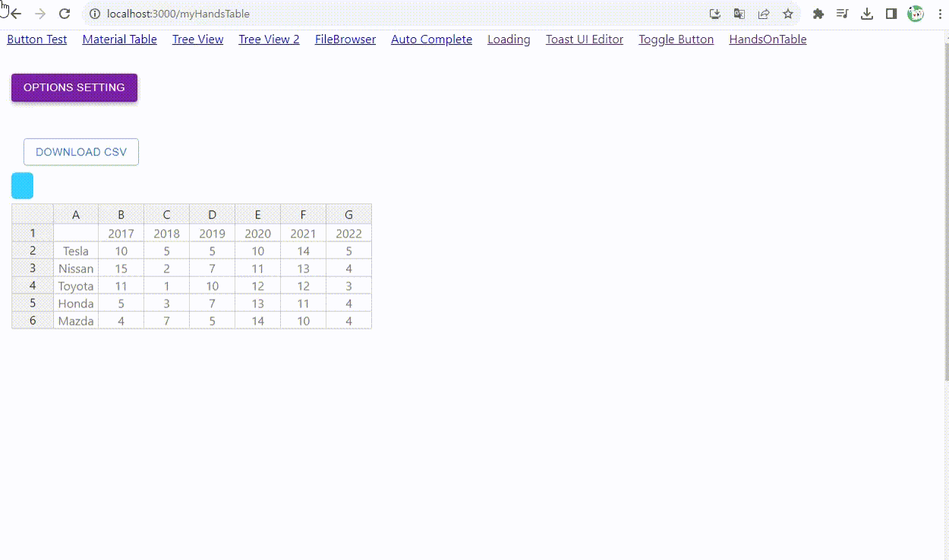
Task: Select column header F
Action: 304,215
